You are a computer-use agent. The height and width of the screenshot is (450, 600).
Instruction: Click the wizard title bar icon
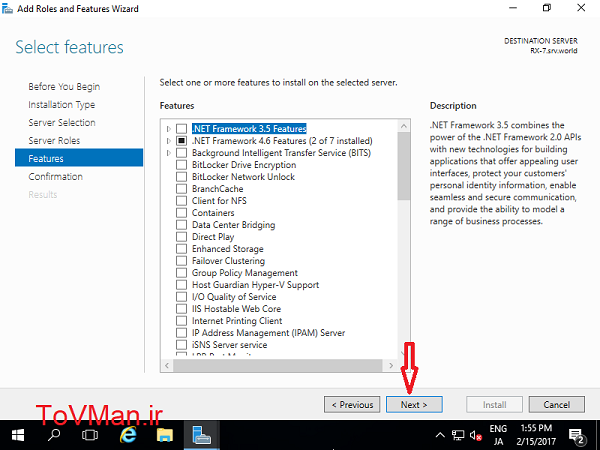tap(7, 8)
